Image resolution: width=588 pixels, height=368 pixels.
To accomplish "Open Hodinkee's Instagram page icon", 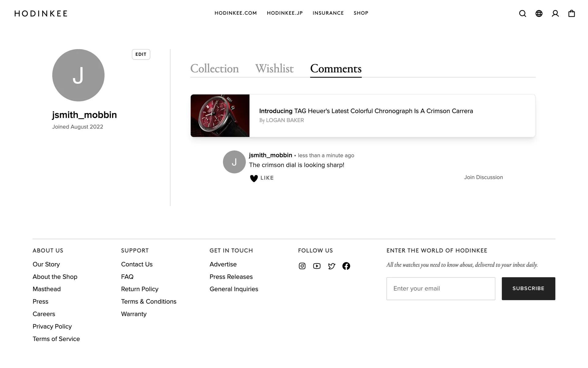I will click(302, 266).
